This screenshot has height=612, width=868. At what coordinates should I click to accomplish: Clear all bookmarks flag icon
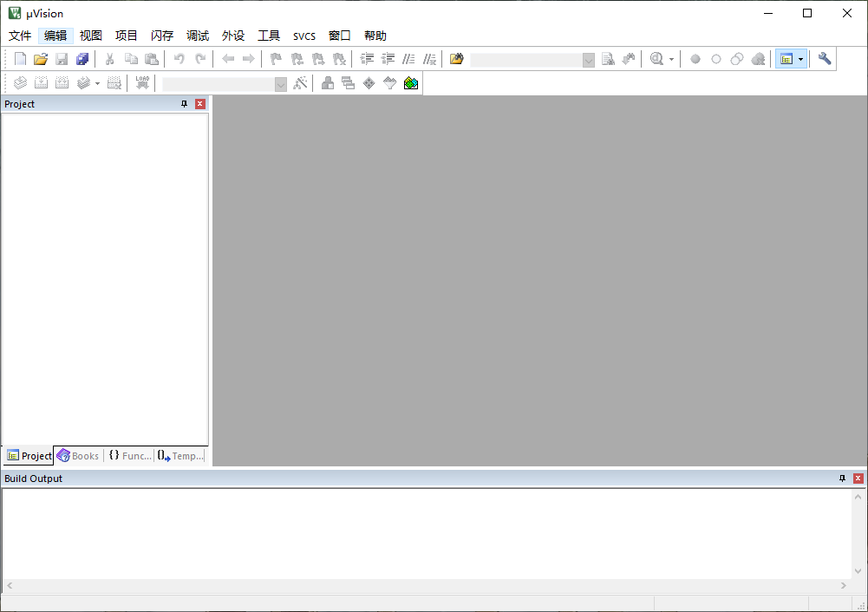(339, 59)
